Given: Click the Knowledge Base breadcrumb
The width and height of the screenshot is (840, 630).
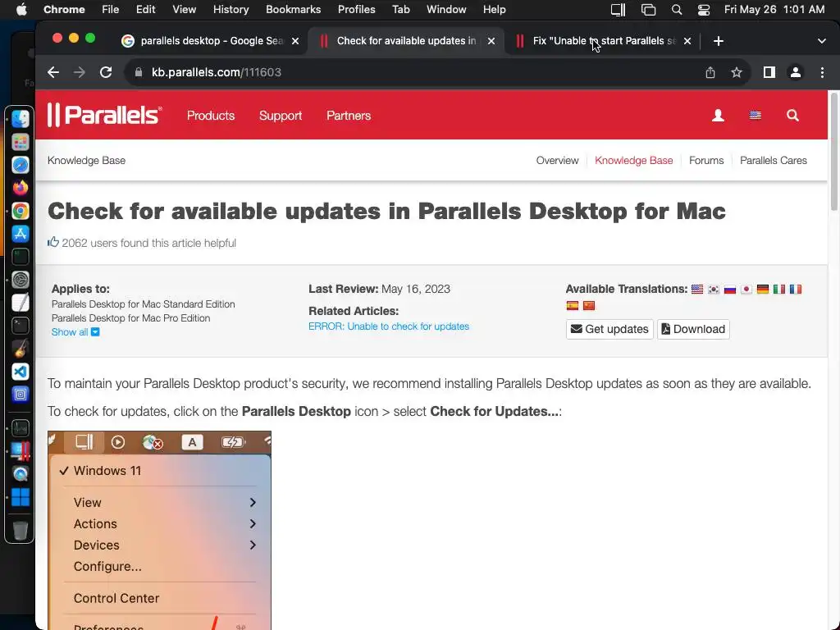Looking at the screenshot, I should [x=86, y=160].
